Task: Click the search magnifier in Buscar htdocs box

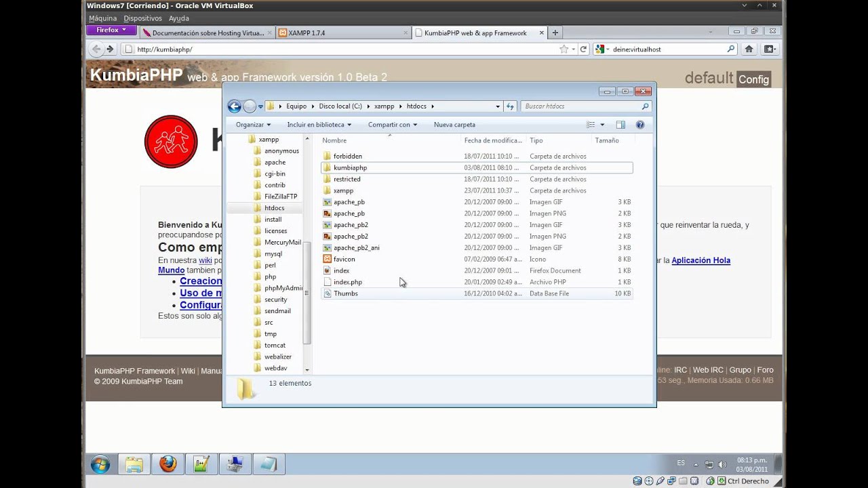Action: [x=645, y=106]
